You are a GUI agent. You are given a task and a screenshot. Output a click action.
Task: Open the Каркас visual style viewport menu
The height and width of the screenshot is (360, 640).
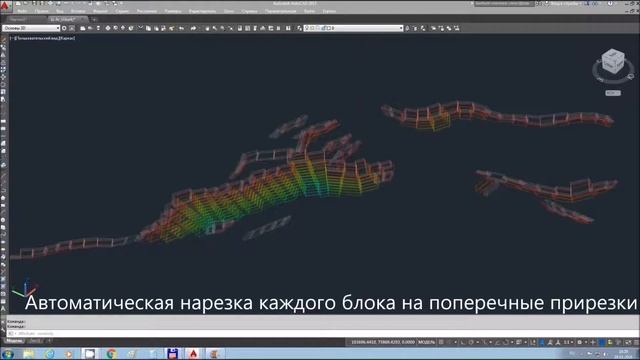click(67, 38)
